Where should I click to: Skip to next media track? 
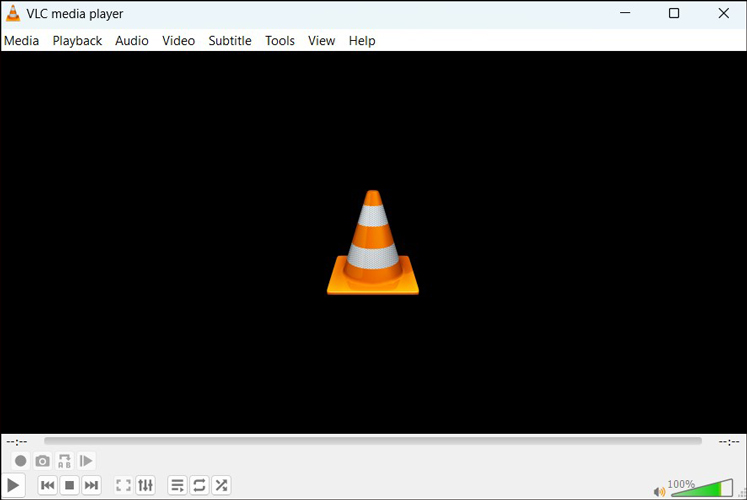[x=91, y=485]
